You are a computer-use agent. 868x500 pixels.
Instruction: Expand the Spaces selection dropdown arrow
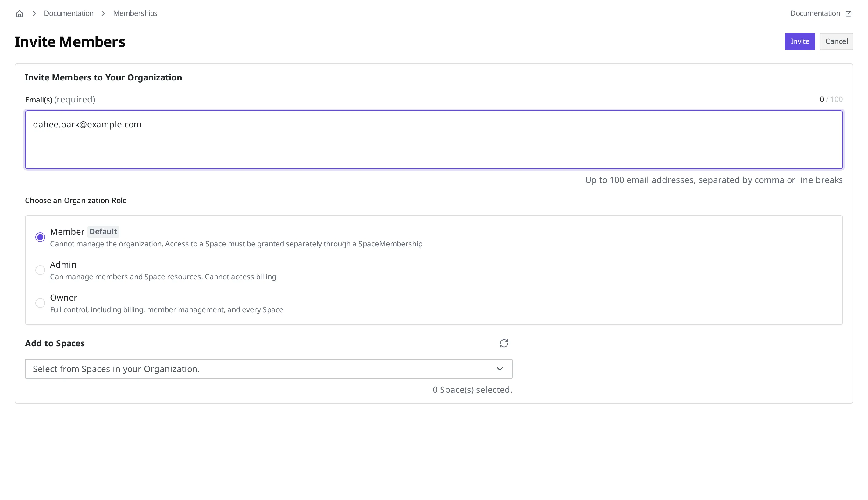point(500,369)
